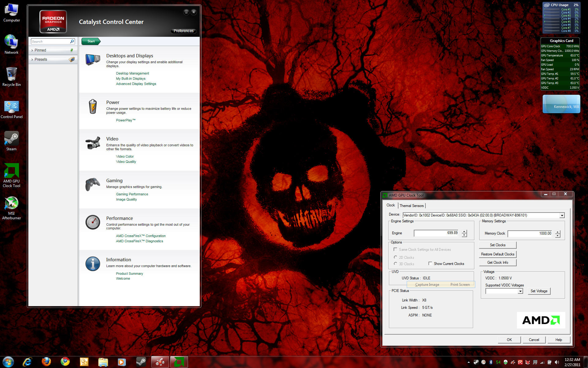Image resolution: width=588 pixels, height=368 pixels.
Task: Open Internet Explorer from the taskbar
Action: click(27, 362)
